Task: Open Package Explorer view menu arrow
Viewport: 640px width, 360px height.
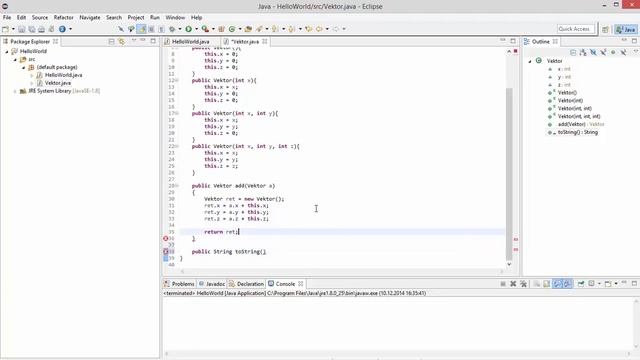Action: coord(133,41)
